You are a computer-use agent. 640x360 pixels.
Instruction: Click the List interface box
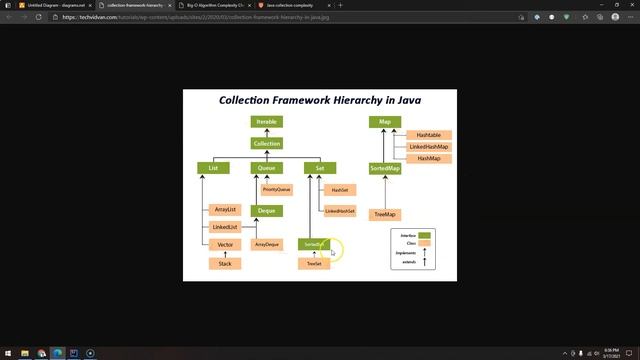213,168
